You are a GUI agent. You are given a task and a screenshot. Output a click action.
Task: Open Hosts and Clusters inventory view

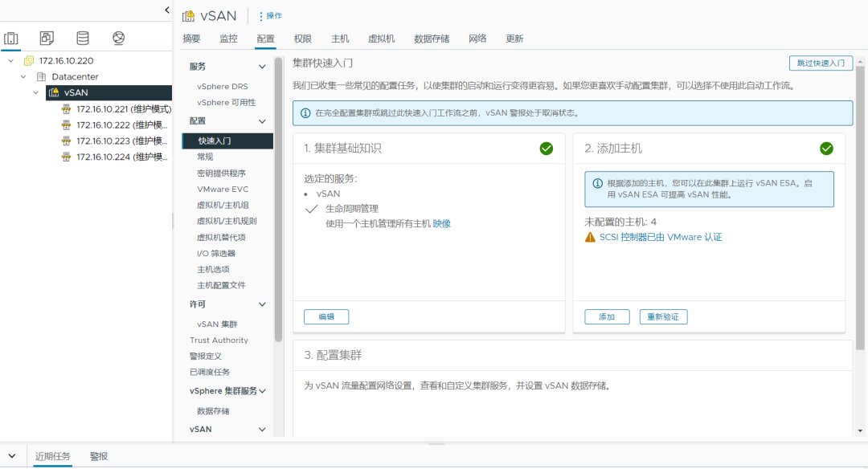point(11,39)
